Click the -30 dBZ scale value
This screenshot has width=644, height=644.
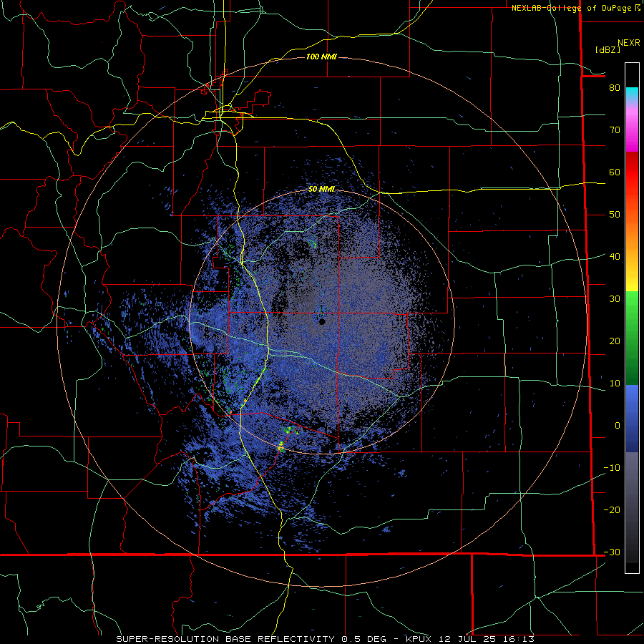(x=612, y=552)
